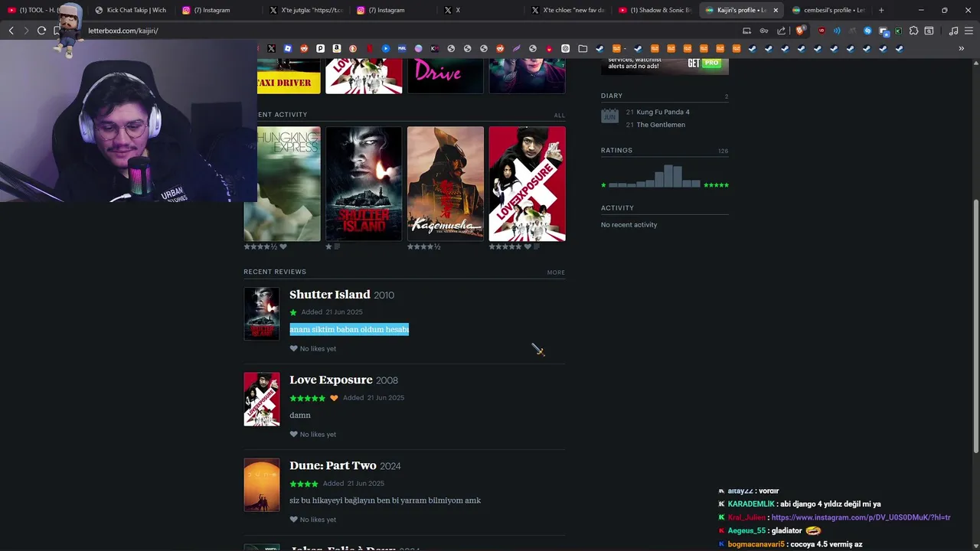Open the password key icon in address bar
Viewport: 980px width, 551px height.
click(x=763, y=31)
